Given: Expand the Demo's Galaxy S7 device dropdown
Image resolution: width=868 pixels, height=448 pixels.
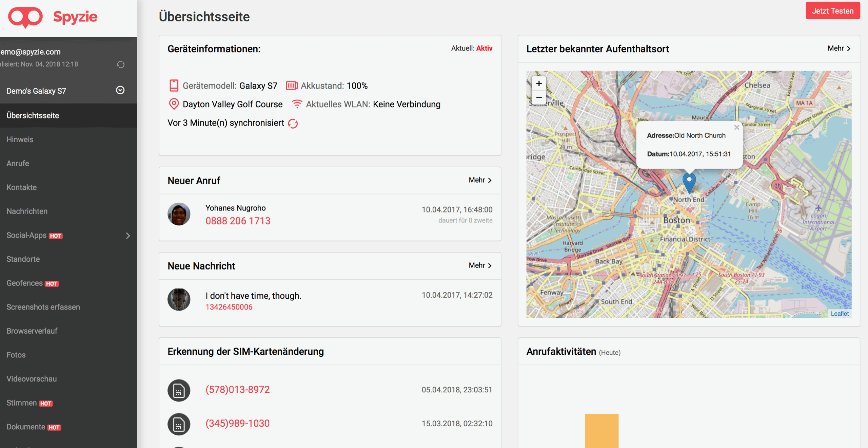Looking at the screenshot, I should coord(120,90).
